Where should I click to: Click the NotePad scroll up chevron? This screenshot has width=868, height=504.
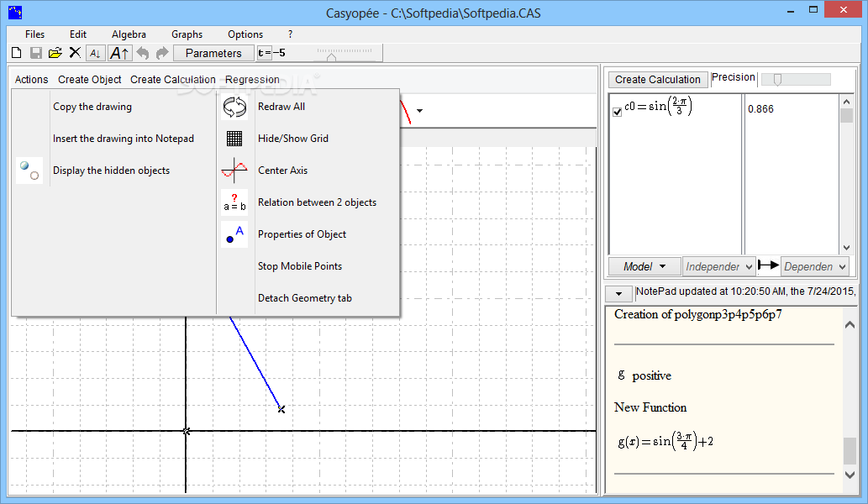tap(850, 325)
